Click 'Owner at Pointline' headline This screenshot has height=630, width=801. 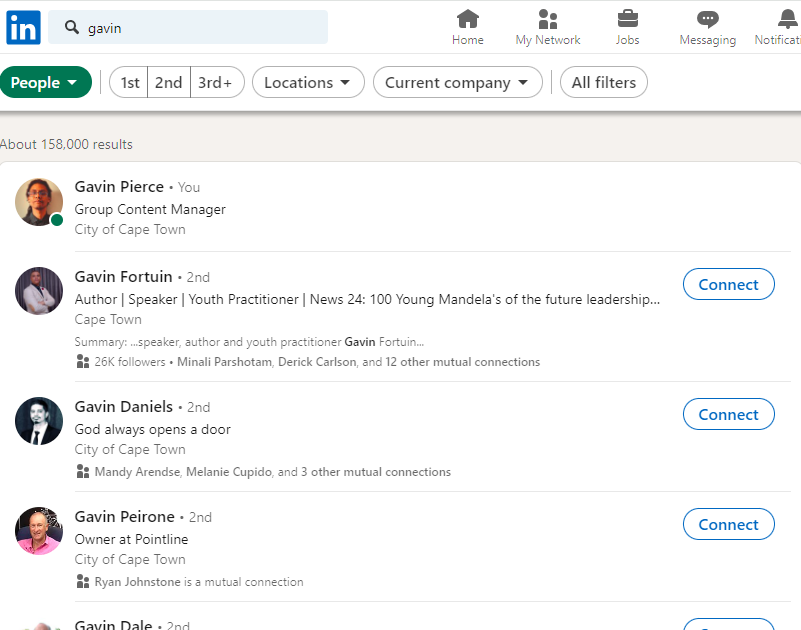(131, 539)
